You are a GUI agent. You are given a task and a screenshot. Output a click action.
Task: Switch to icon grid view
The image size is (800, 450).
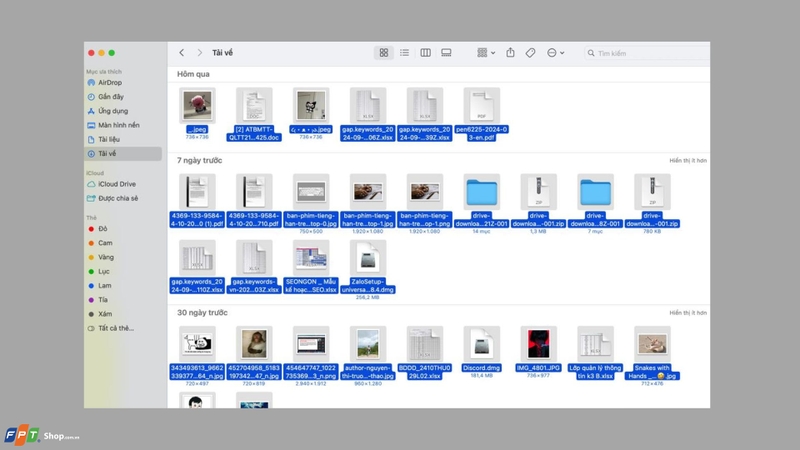(x=384, y=53)
